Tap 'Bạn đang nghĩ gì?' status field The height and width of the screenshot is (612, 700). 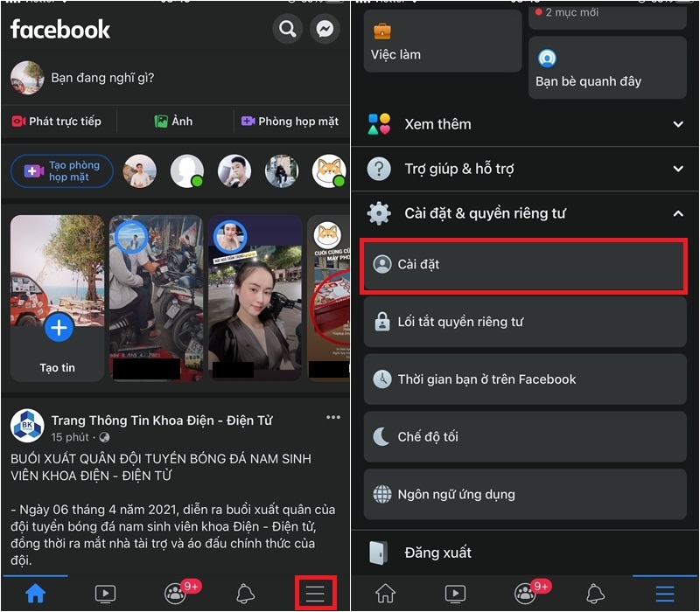click(x=102, y=78)
